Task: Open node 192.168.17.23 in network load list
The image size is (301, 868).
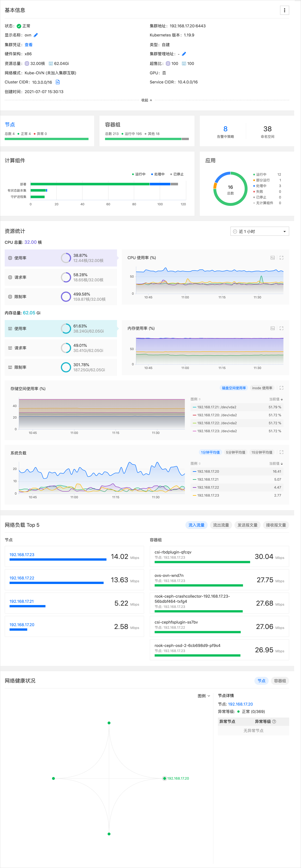Action: click(22, 555)
